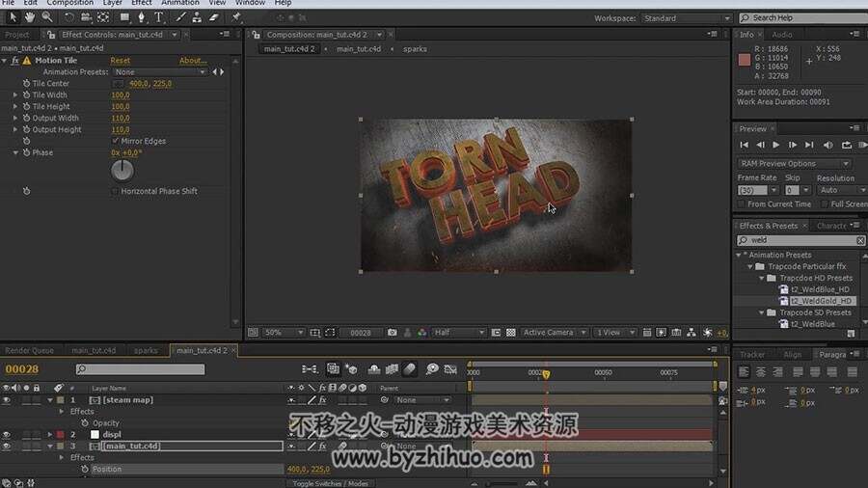Click the Phase angle dial
The width and height of the screenshot is (868, 488).
122,171
